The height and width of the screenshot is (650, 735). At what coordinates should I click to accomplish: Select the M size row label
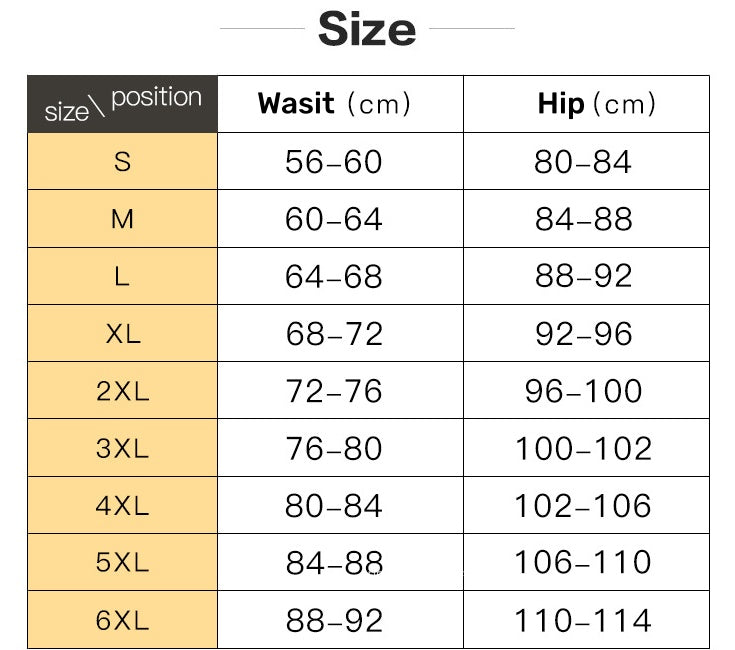122,219
